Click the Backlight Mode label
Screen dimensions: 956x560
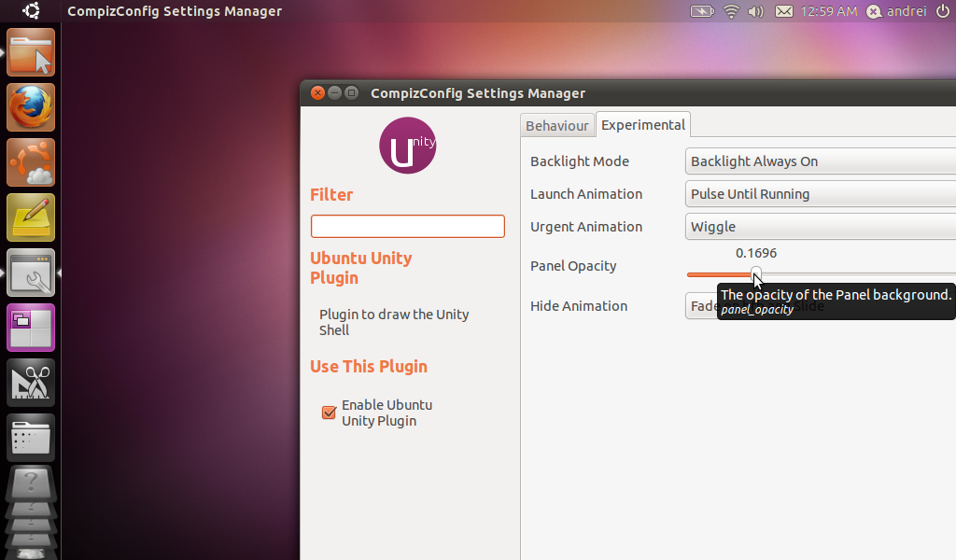point(579,161)
